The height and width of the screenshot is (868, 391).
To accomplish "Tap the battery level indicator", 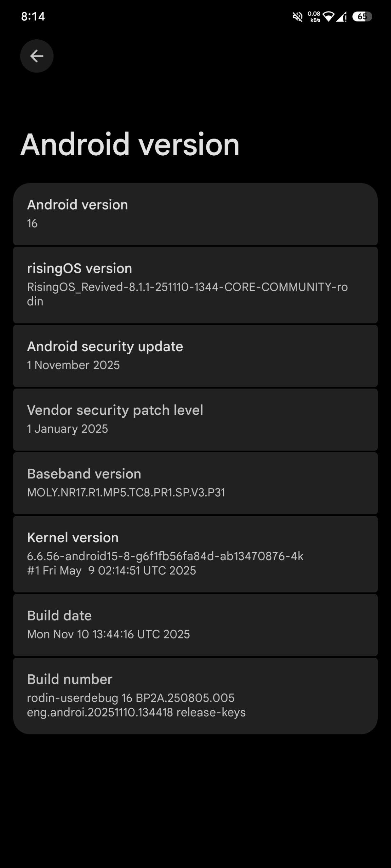I will tap(362, 17).
